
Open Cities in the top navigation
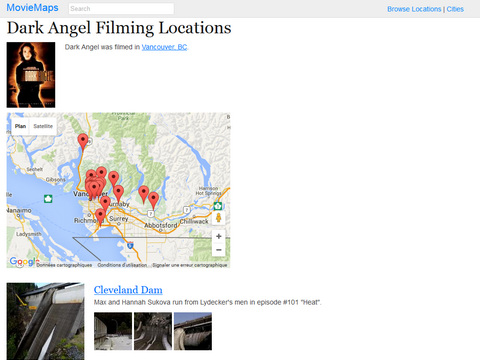click(455, 9)
